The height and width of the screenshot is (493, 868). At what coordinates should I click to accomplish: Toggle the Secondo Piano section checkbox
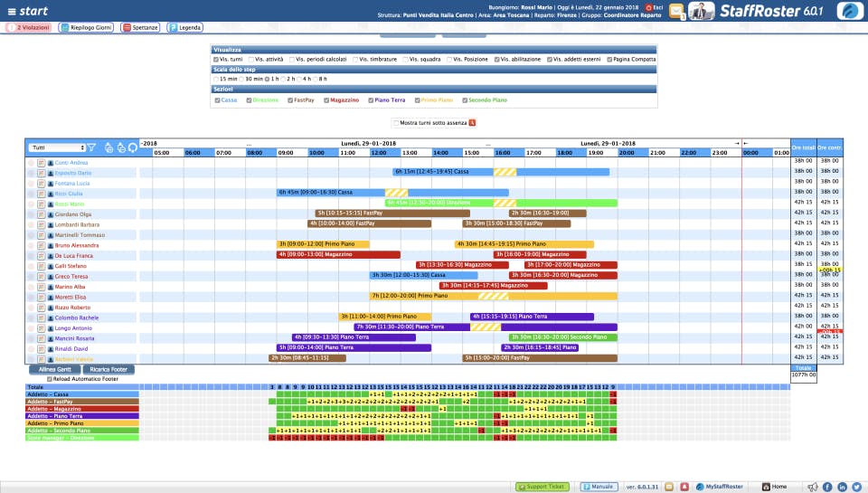click(465, 100)
